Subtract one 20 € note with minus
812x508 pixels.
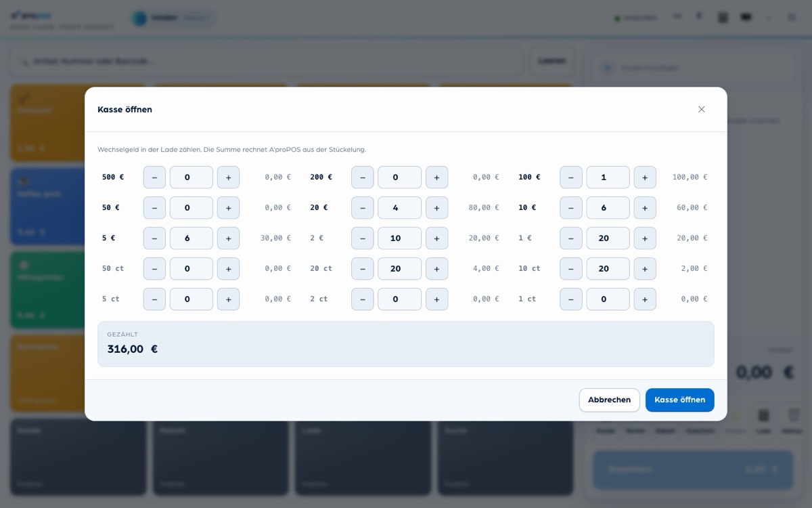pos(363,208)
